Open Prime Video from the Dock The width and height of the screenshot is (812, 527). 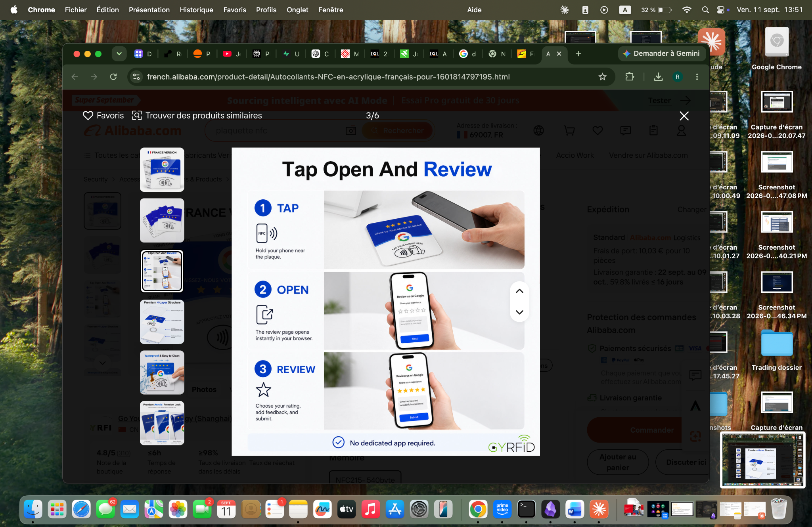(502, 509)
